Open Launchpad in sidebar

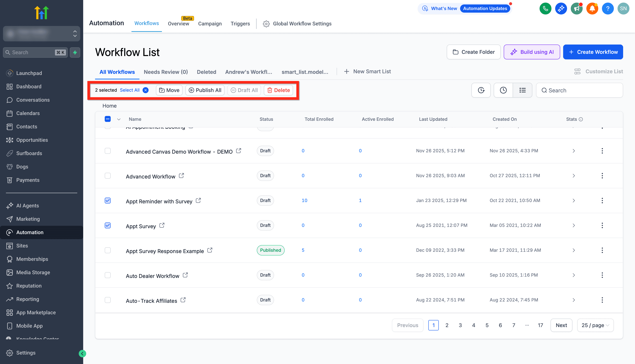[x=29, y=73]
